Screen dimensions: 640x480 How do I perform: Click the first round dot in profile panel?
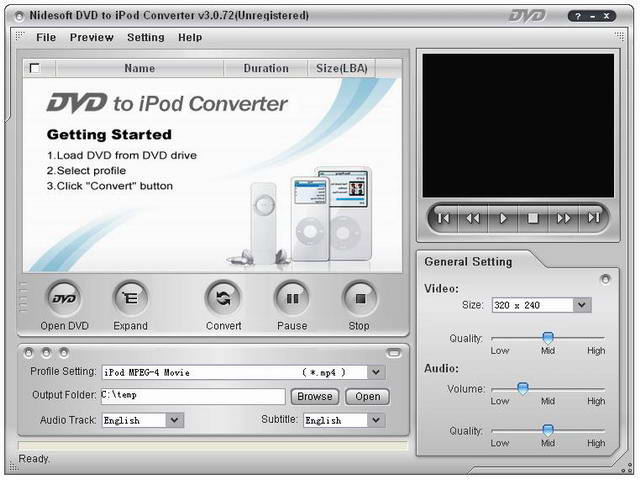(x=29, y=353)
